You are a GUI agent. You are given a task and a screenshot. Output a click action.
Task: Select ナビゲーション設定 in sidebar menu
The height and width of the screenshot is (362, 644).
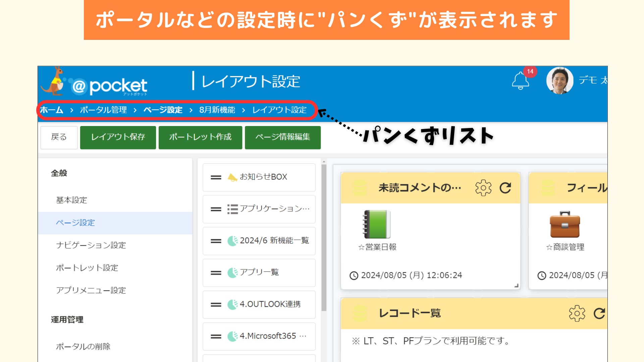[x=91, y=245]
